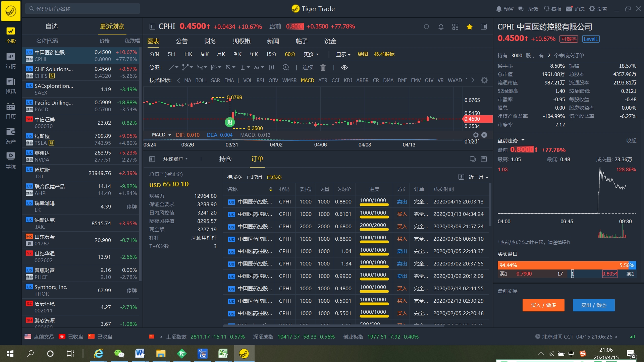644x362 pixels.
Task: Switch to the 自选 watchlist tab
Action: [x=52, y=26]
